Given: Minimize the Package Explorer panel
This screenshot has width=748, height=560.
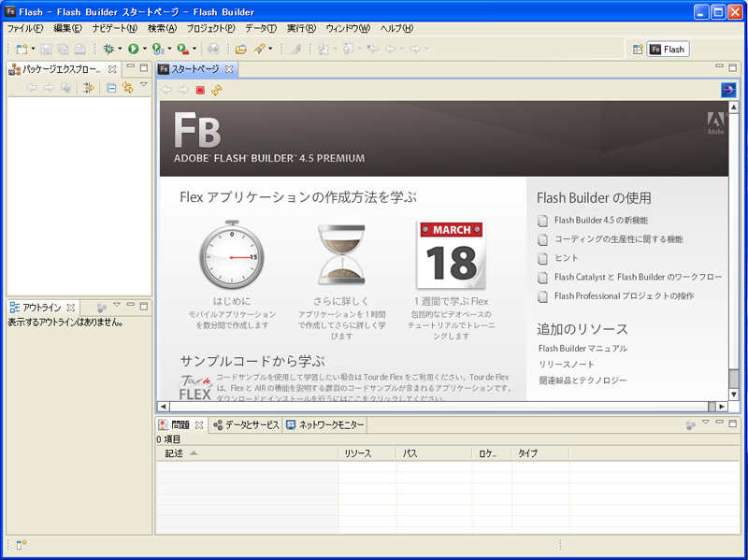Looking at the screenshot, I should pyautogui.click(x=130, y=67).
